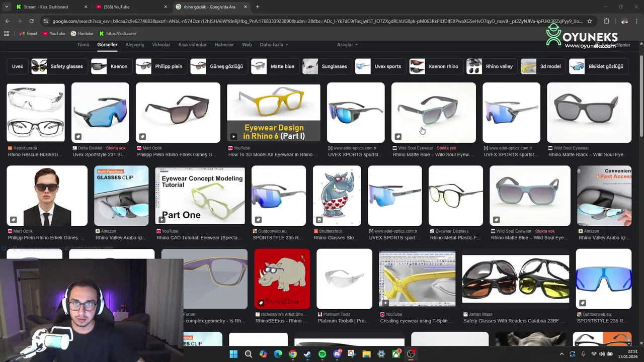
Task: Filter by Safety glasses chip
Action: (x=60, y=66)
